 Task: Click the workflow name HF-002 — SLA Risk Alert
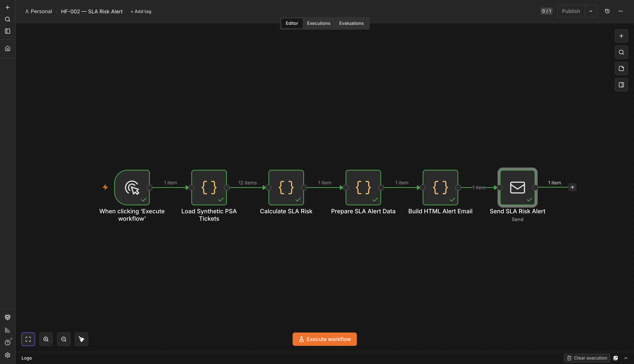(x=92, y=11)
